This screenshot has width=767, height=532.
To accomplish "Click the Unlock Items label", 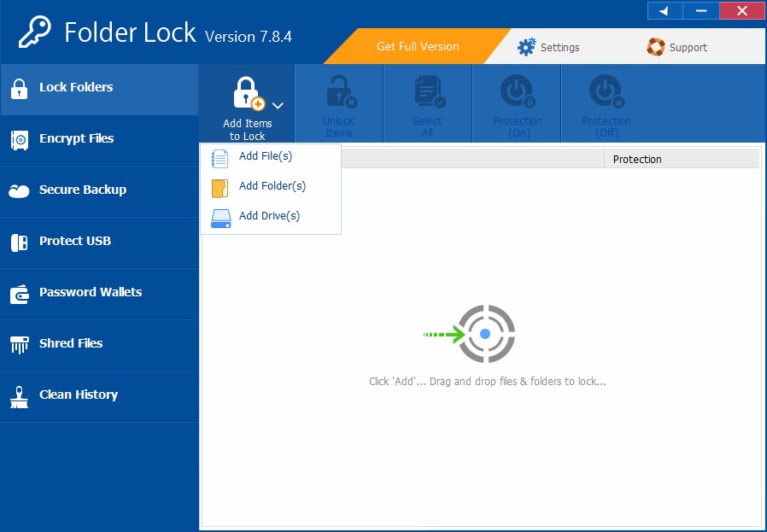I will pyautogui.click(x=338, y=126).
